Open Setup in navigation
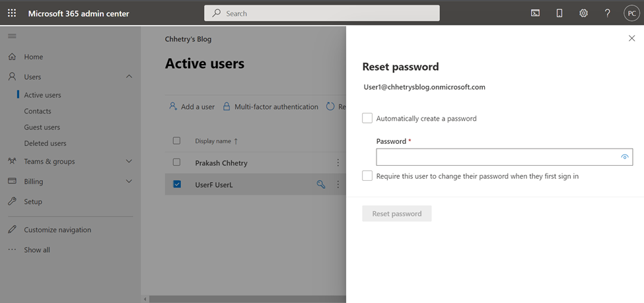The image size is (644, 303). (33, 201)
